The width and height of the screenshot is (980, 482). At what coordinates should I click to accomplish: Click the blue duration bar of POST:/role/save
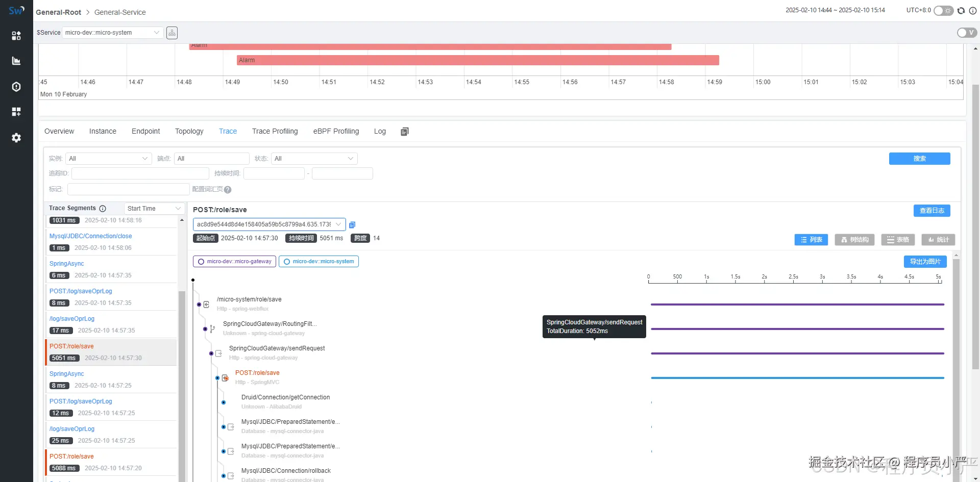[x=797, y=378]
